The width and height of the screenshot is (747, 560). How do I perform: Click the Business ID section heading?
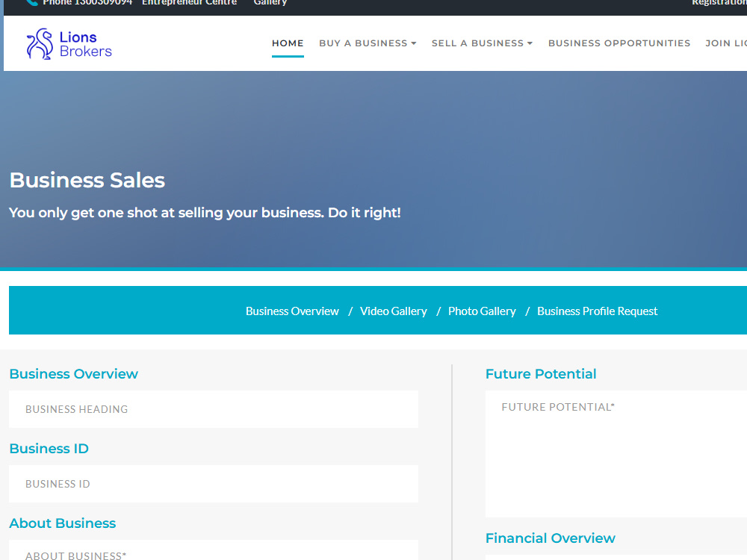pos(49,449)
